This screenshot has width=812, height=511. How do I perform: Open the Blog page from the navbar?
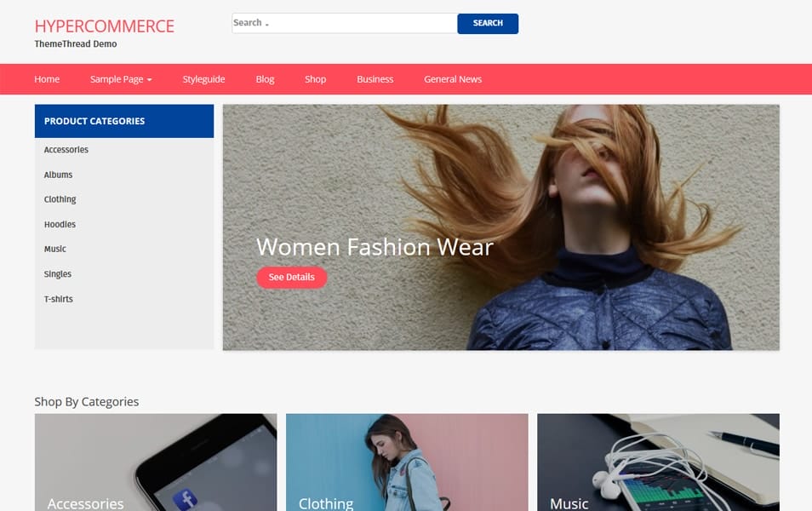[264, 78]
